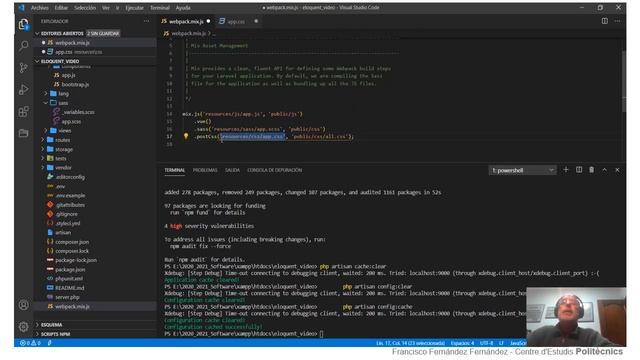Open the Editar menu

pyautogui.click(x=61, y=8)
